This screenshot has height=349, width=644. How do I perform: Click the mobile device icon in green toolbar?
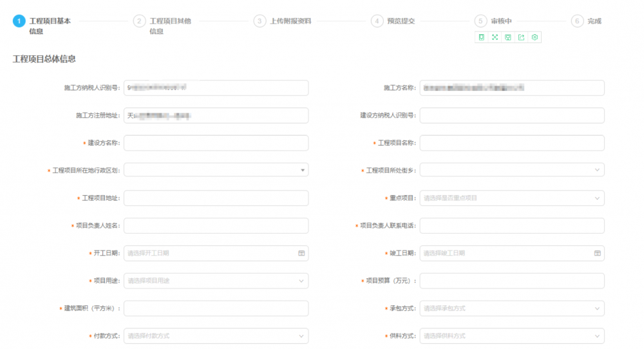click(x=481, y=37)
